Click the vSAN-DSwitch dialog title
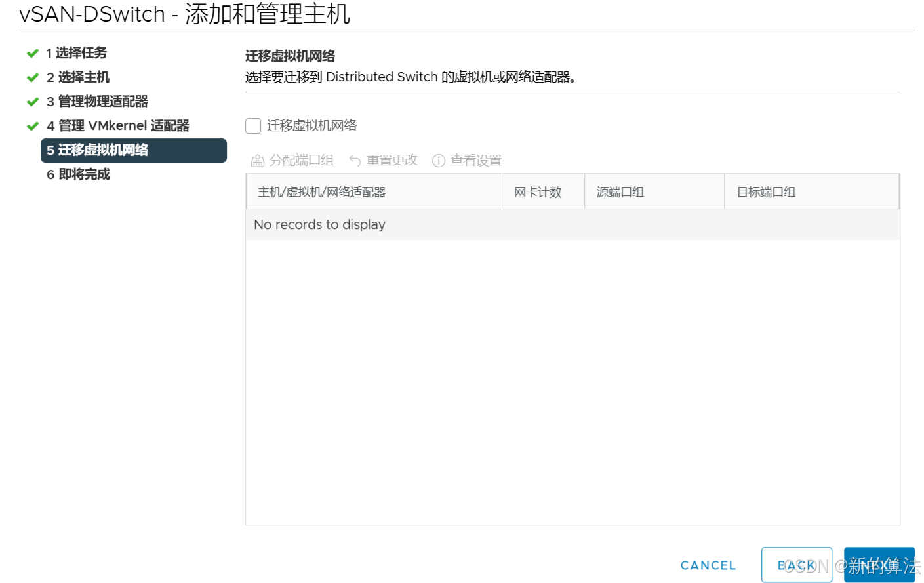Viewport: 924px width, 583px height. pos(185,14)
